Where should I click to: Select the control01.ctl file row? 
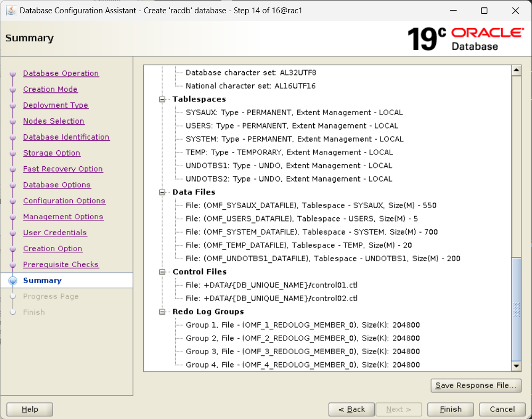point(271,285)
